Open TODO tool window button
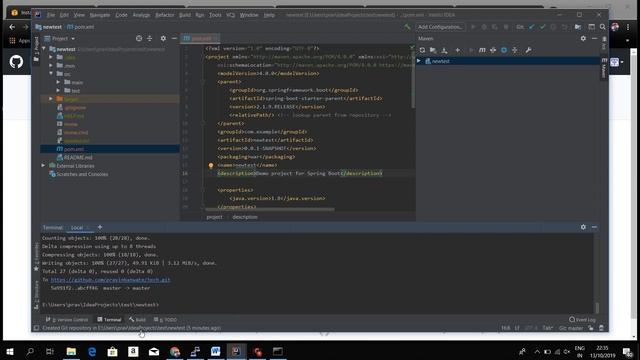This screenshot has height=360, width=640. point(165,320)
